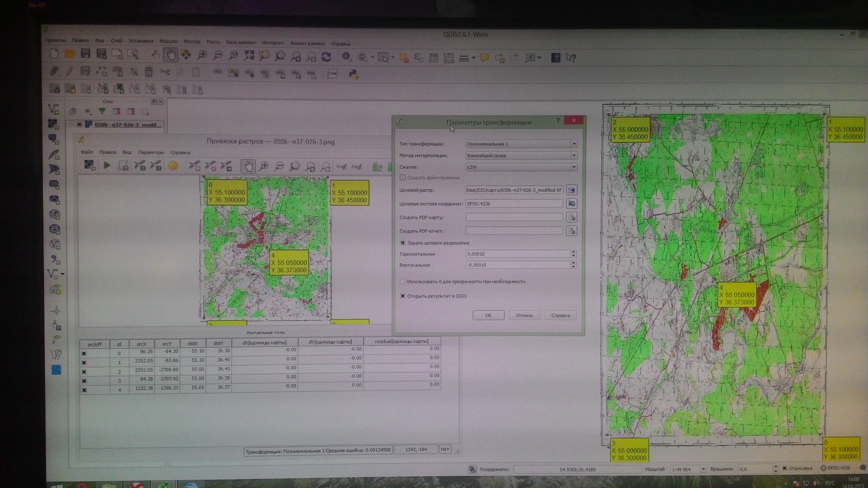Click the Start georeferencing play icon
The height and width of the screenshot is (488, 868).
[107, 165]
